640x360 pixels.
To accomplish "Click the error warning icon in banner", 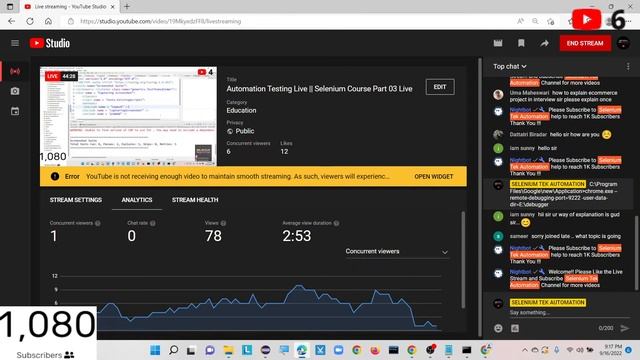I will pos(55,176).
